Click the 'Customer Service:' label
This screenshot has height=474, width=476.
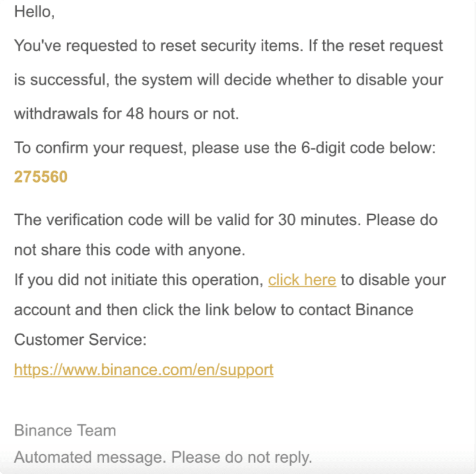tap(80, 339)
